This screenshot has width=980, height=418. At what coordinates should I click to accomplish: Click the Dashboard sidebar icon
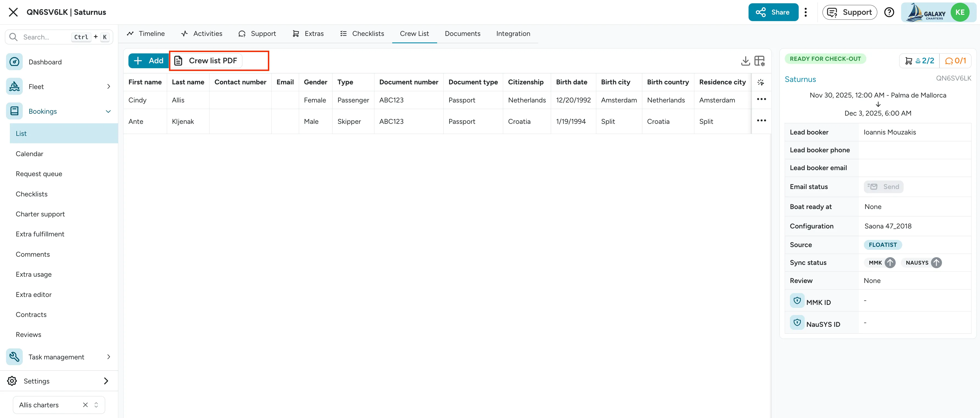coord(15,62)
